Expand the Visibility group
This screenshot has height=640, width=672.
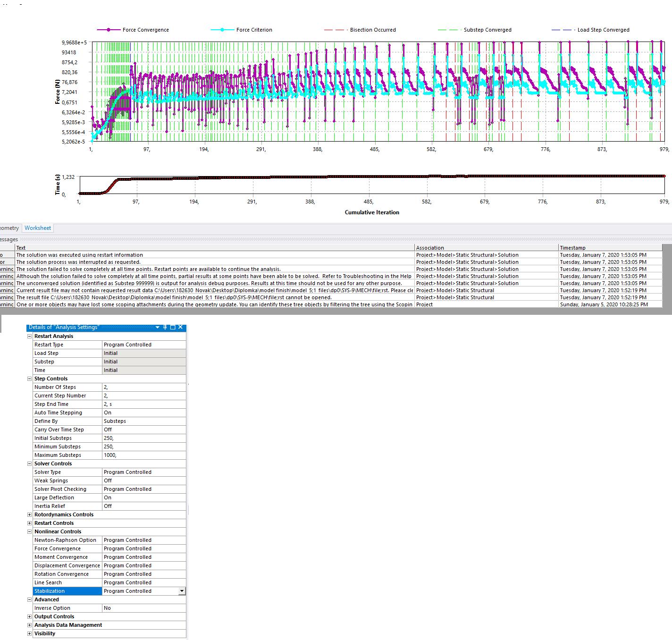coord(30,633)
